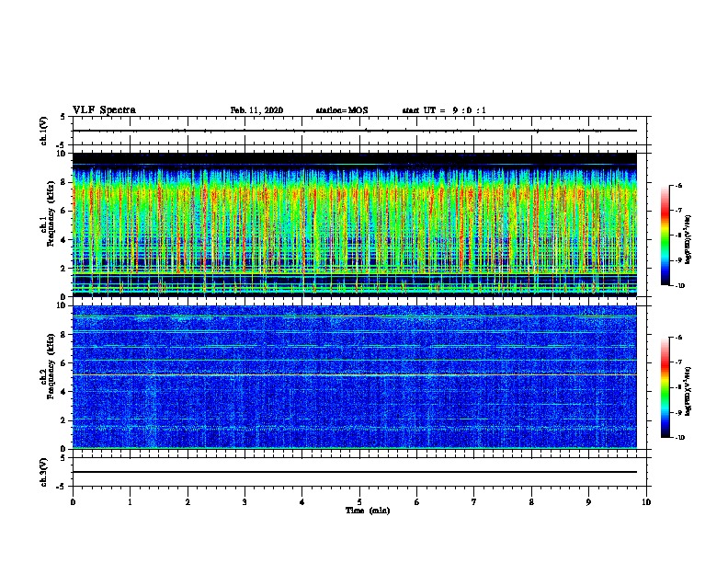Click the "-10" label on ch.2 color bar
728x563 pixels.
(x=680, y=438)
